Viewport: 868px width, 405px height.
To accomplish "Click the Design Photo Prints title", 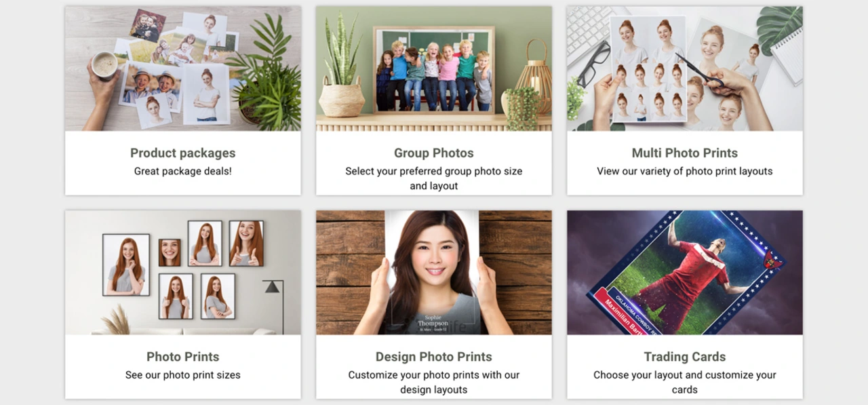I will (434, 356).
